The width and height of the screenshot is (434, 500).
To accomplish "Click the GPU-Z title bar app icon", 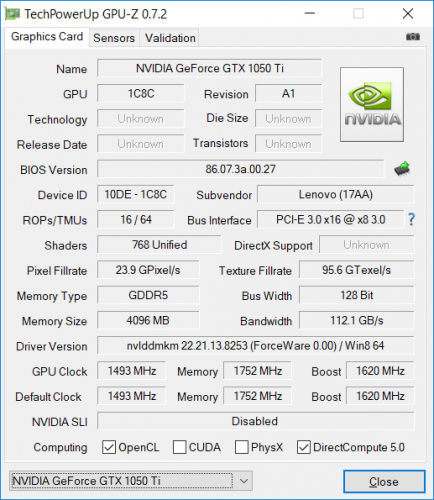I will (13, 14).
